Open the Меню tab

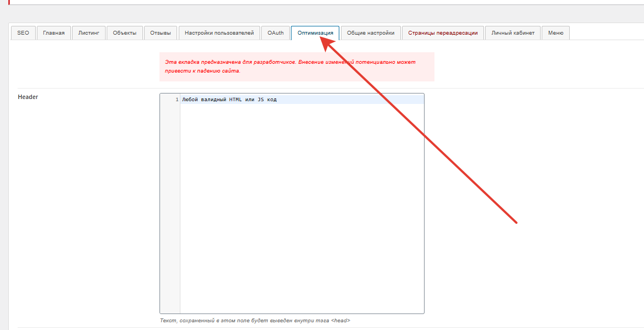(x=555, y=33)
